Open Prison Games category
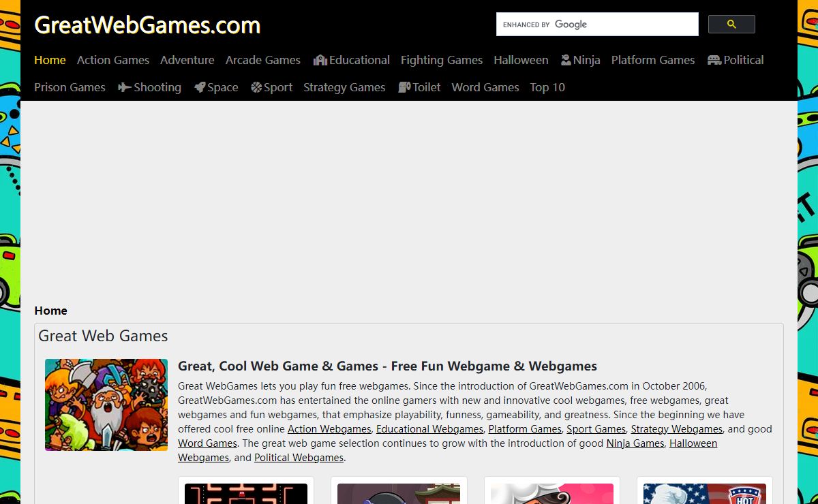 point(70,87)
